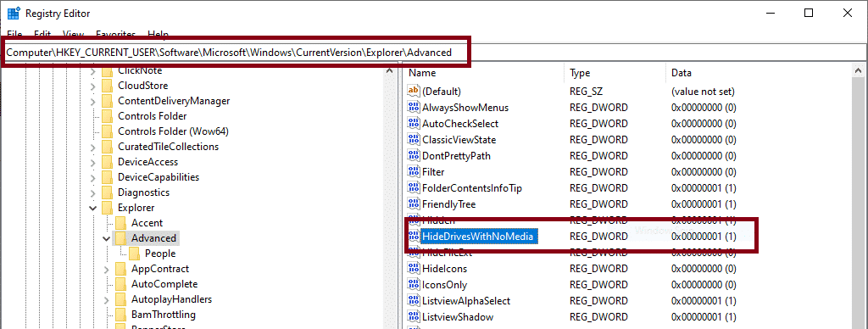Click the (Default) string value icon

[414, 91]
